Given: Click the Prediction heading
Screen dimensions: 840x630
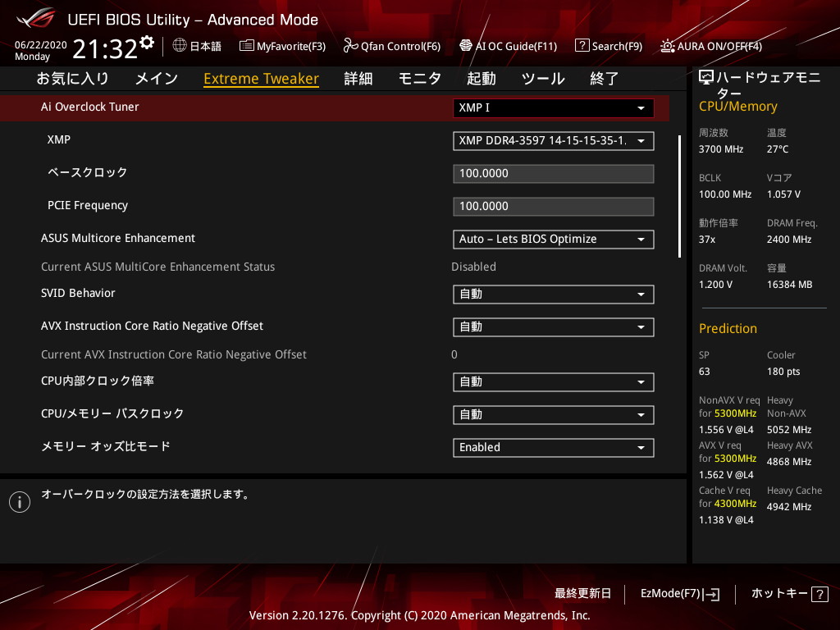Looking at the screenshot, I should [x=728, y=328].
